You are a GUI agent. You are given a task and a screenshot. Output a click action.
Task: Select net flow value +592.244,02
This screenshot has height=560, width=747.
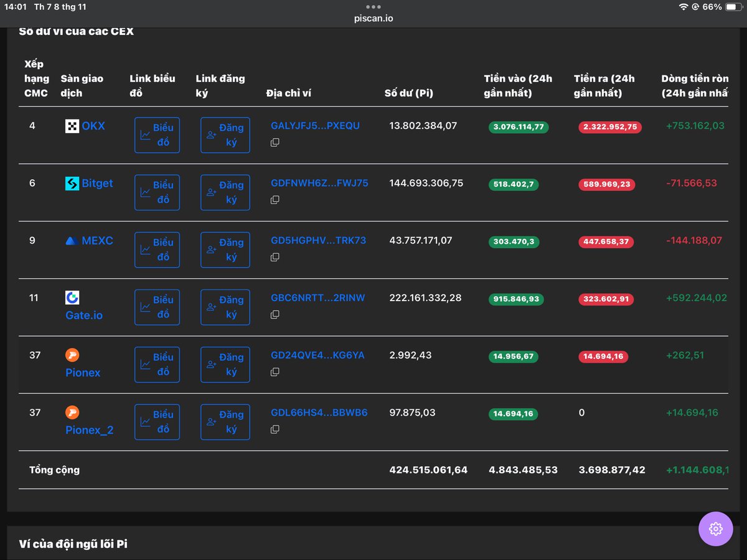pyautogui.click(x=696, y=298)
